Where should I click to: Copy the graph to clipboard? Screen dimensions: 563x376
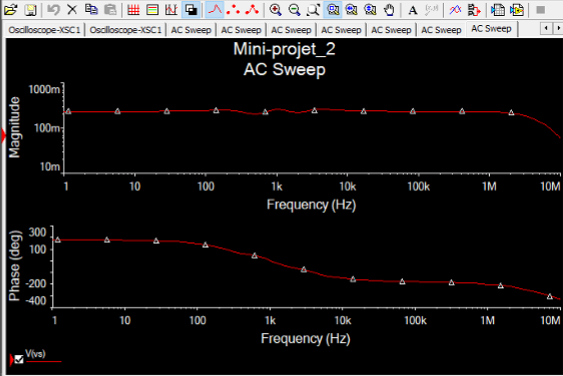point(91,10)
